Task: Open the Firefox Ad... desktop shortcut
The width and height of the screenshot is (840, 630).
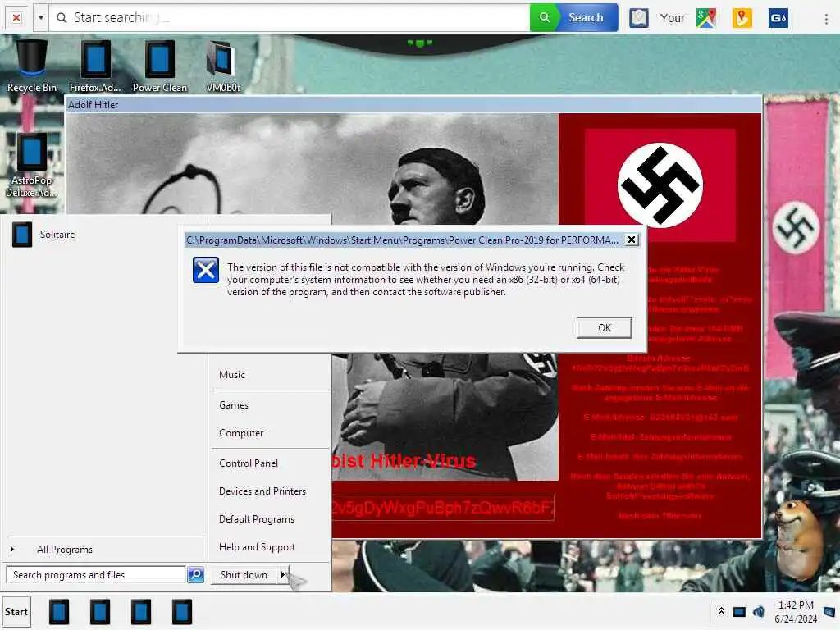Action: (x=95, y=66)
